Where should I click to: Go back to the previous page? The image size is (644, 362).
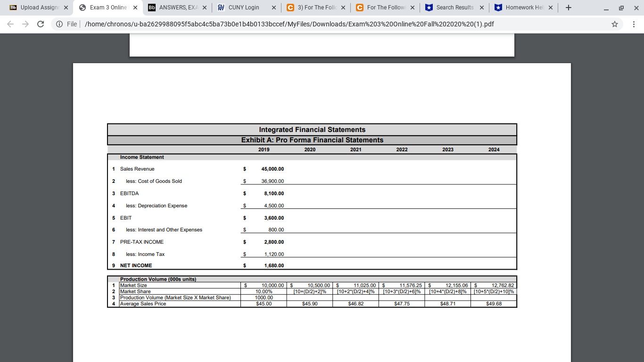10,24
